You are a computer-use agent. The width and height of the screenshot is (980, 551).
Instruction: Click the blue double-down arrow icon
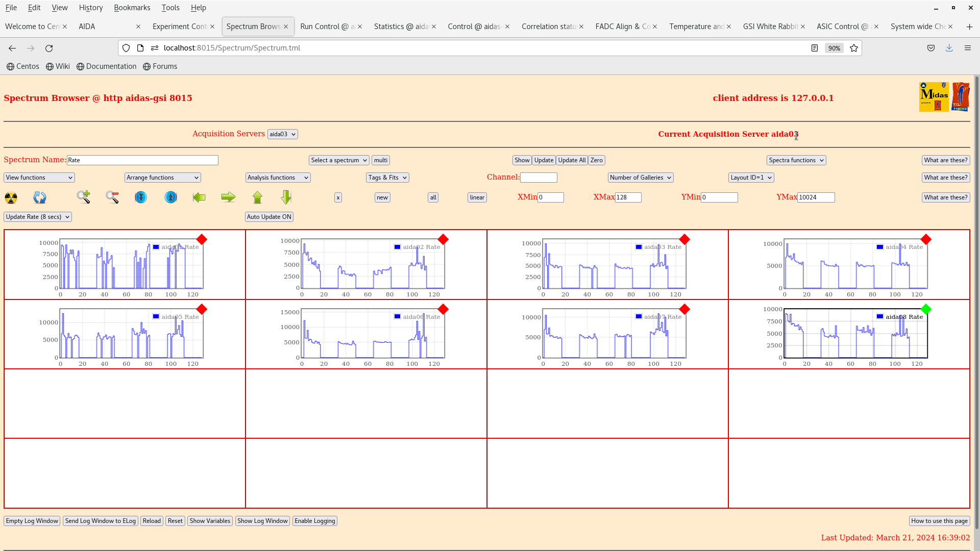pyautogui.click(x=141, y=197)
